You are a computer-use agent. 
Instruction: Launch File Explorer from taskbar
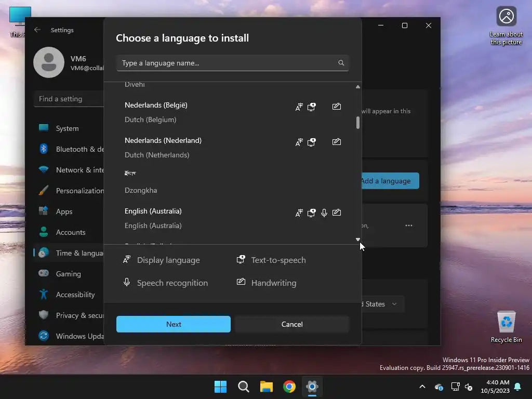pyautogui.click(x=267, y=387)
